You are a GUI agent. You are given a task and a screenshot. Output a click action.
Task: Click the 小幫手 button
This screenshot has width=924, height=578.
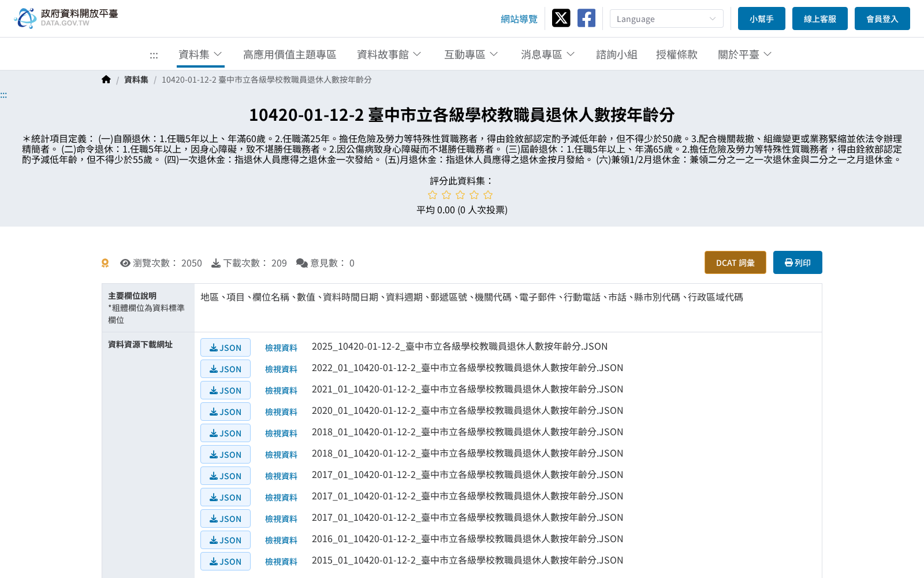point(762,18)
